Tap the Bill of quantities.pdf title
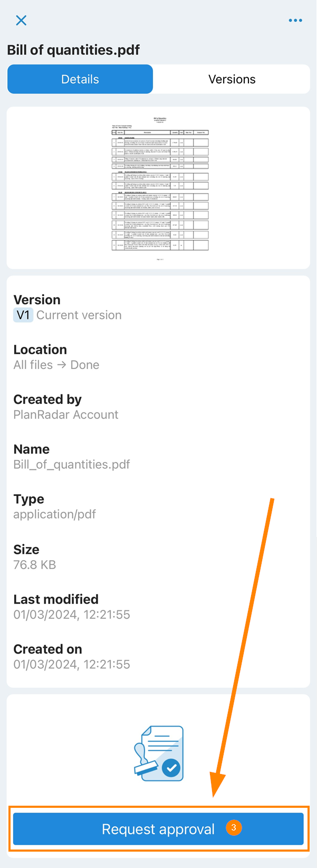 click(x=73, y=50)
